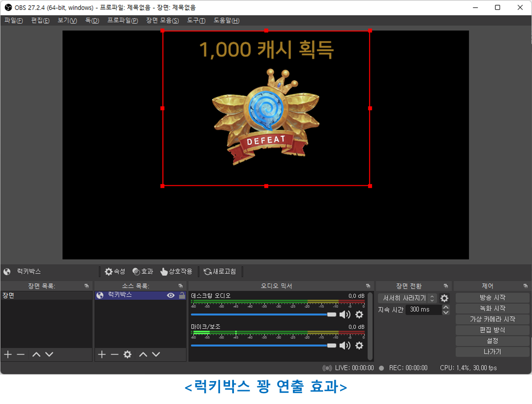Open the 도구(T) menu
The width and height of the screenshot is (532, 404).
pos(196,20)
